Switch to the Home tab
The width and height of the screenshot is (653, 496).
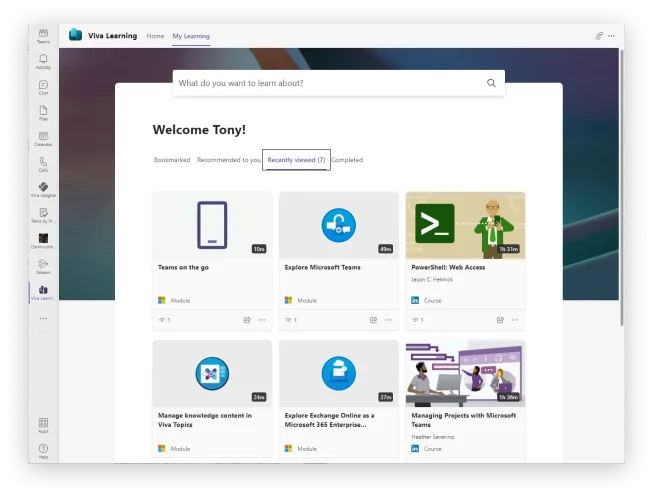[155, 36]
